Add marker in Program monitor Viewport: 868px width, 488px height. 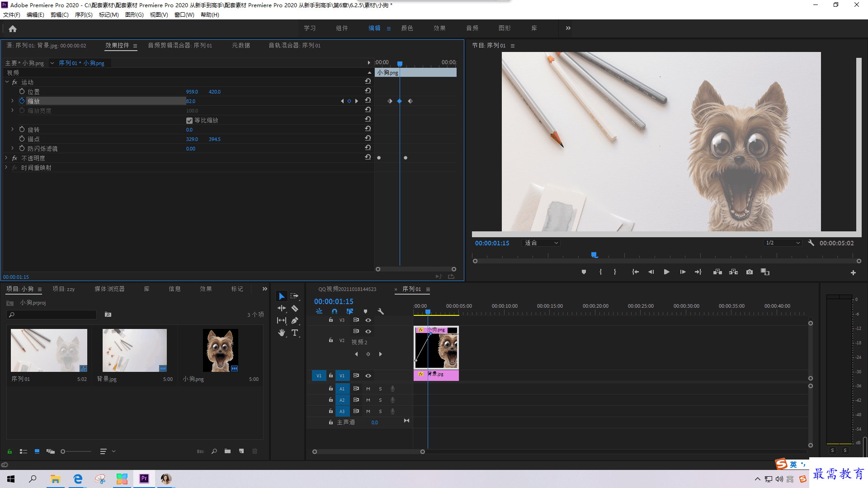pyautogui.click(x=584, y=272)
